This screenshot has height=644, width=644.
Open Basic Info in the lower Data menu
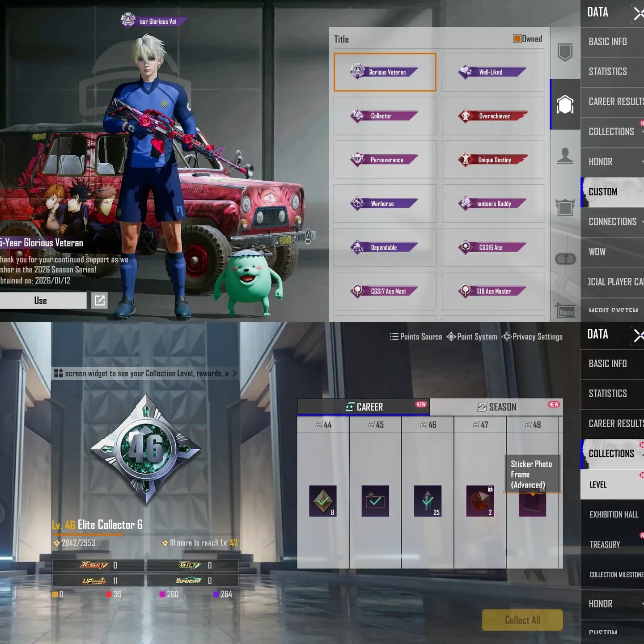(x=612, y=364)
